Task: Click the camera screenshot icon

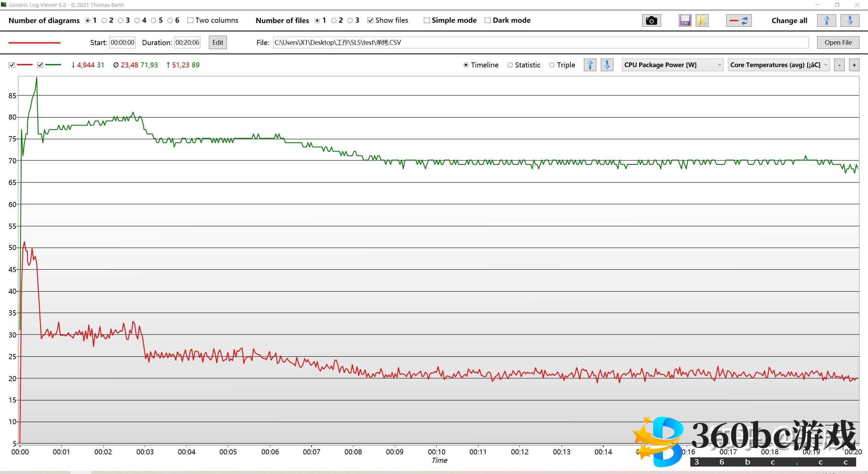Action: 651,21
